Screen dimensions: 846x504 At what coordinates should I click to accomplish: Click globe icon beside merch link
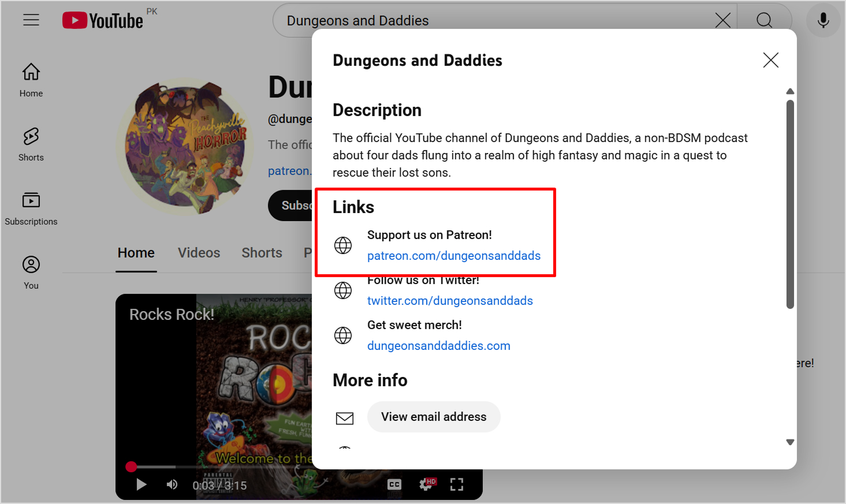[343, 335]
